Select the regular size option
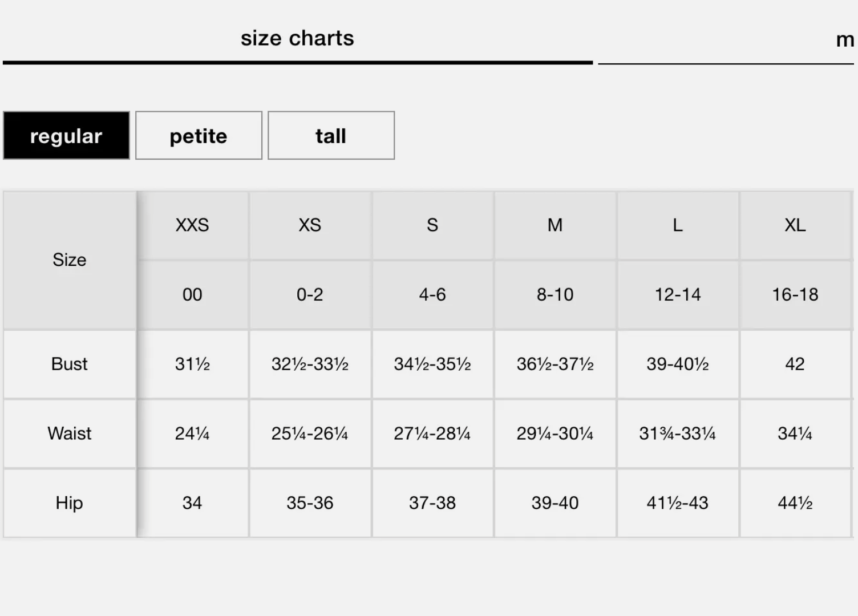This screenshot has height=616, width=858. [x=66, y=136]
